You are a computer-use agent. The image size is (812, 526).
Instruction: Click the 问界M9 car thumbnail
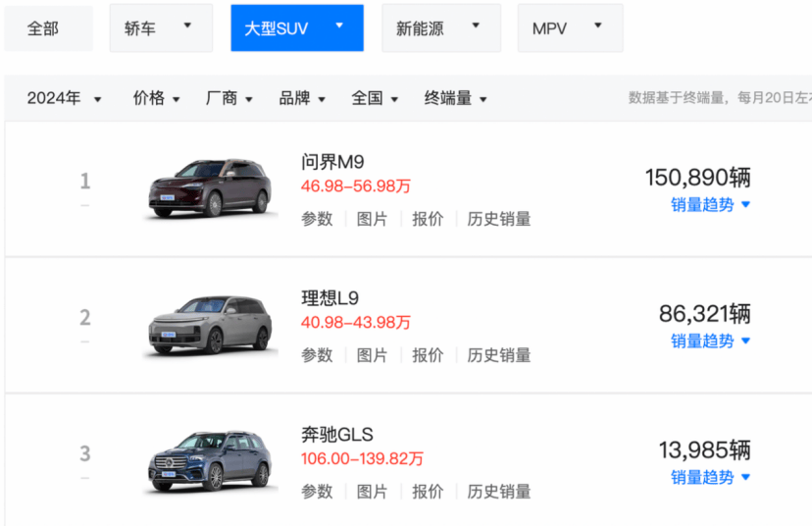[x=208, y=187]
